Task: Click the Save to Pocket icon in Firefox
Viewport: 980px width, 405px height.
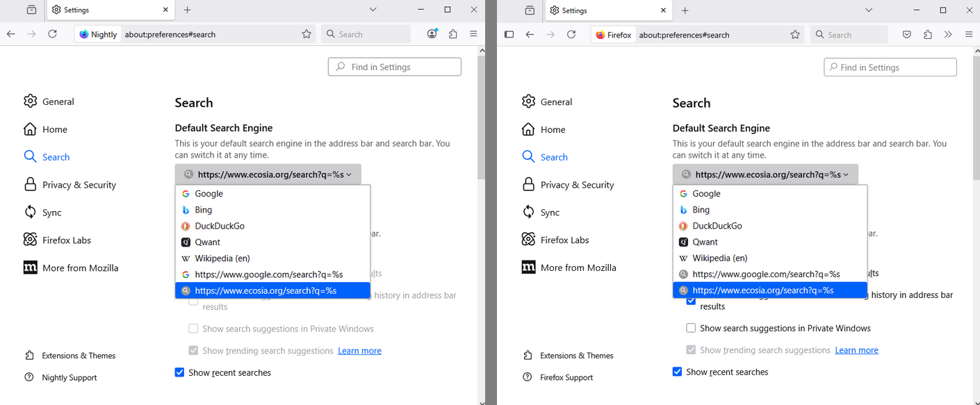Action: click(x=907, y=34)
